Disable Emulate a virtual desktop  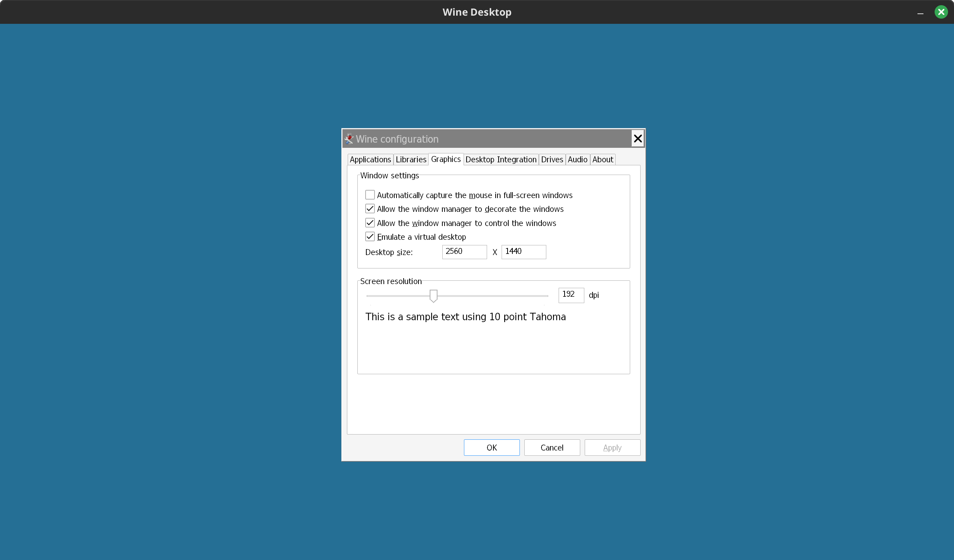tap(370, 237)
